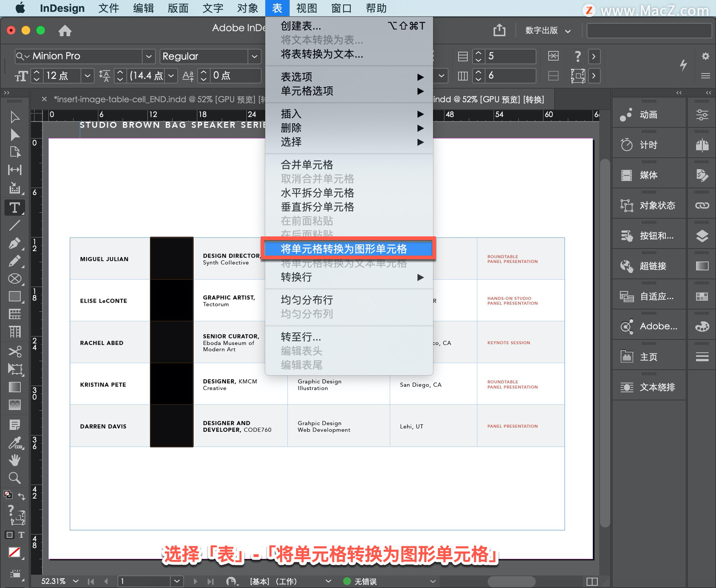The height and width of the screenshot is (588, 716).
Task: Apply the None swatch in the toolbar
Action: coord(15,552)
